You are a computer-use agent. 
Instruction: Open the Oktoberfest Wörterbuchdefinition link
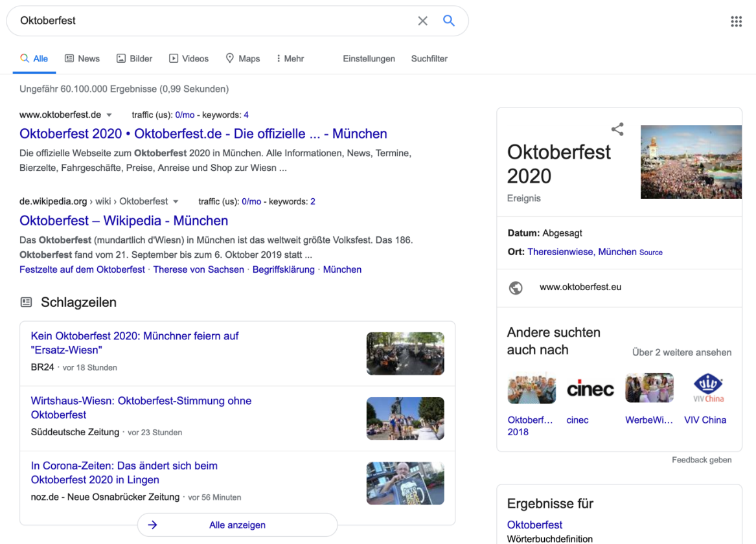point(534,525)
